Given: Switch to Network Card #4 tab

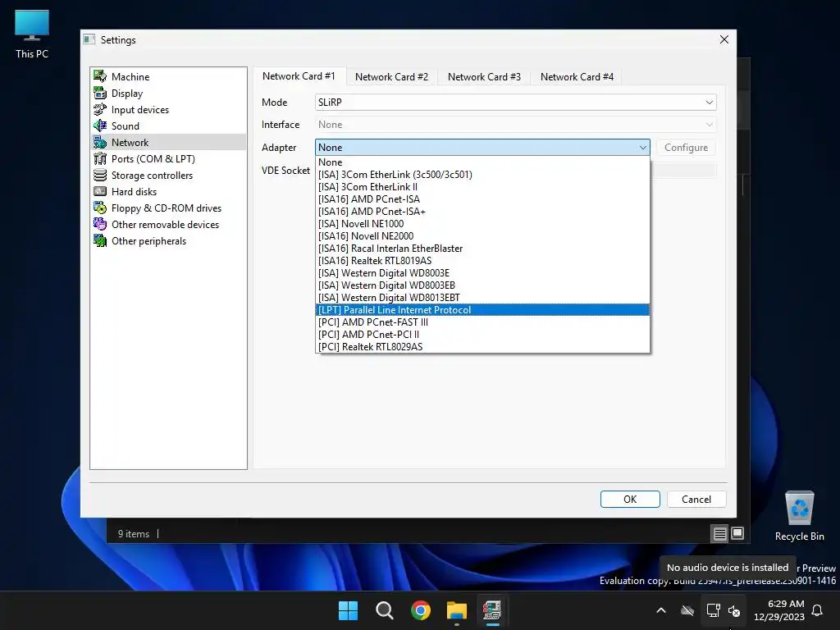Looking at the screenshot, I should (577, 76).
